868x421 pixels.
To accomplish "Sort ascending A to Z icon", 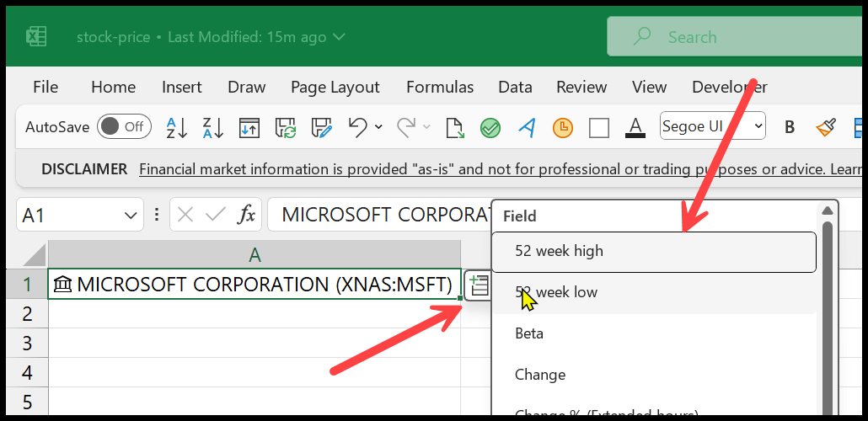I will click(177, 128).
